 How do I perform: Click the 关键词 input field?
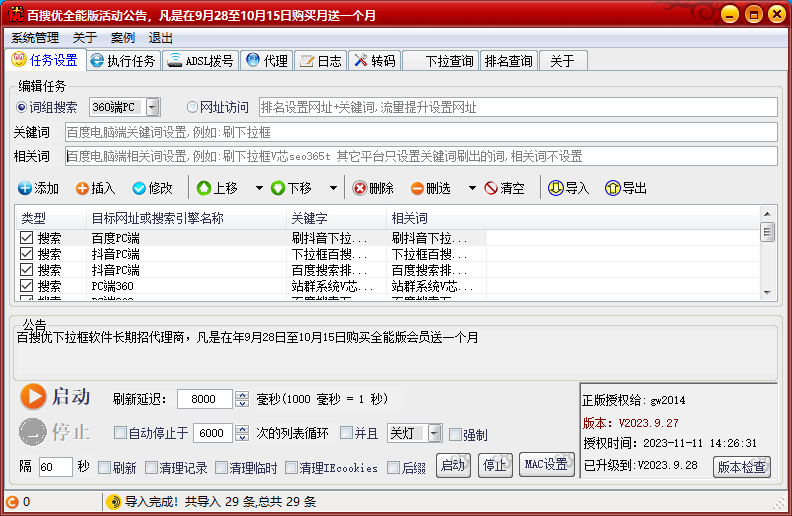[421, 132]
